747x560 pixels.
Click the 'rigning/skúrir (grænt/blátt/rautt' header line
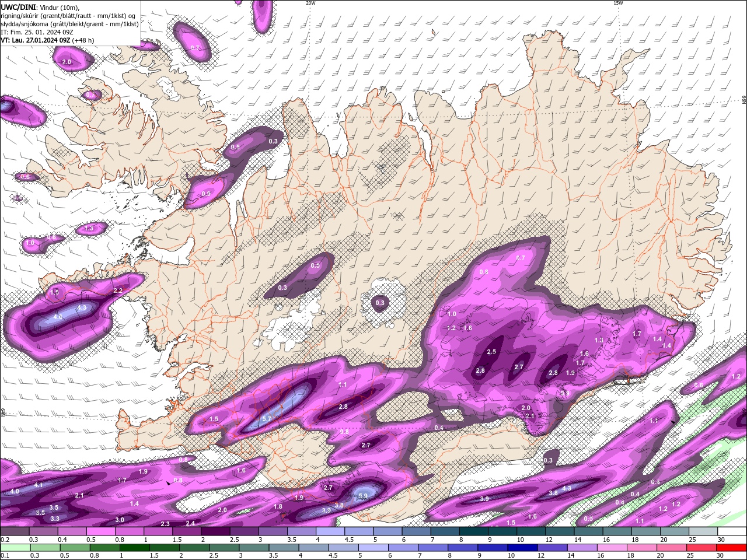coord(69,15)
